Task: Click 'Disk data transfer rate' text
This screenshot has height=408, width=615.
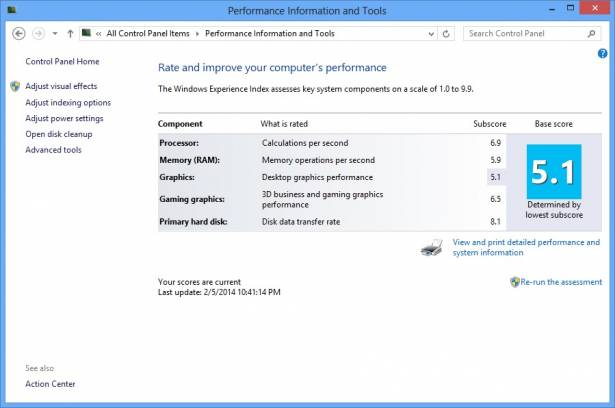Action: tap(301, 221)
